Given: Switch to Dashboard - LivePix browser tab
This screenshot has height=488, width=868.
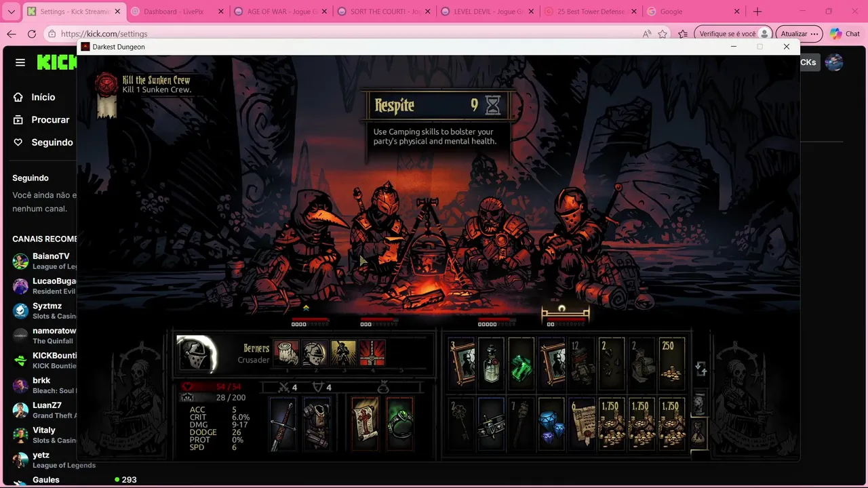Looking at the screenshot, I should 176,12.
